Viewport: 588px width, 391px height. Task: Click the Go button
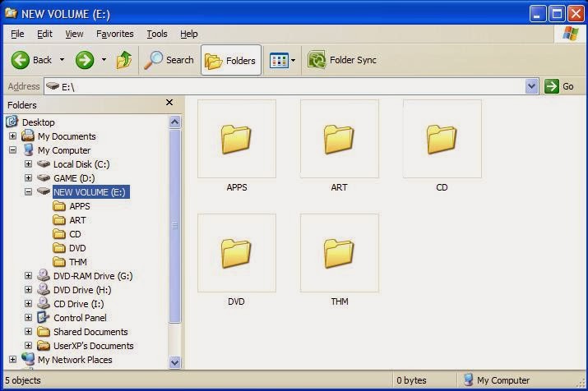(x=559, y=86)
